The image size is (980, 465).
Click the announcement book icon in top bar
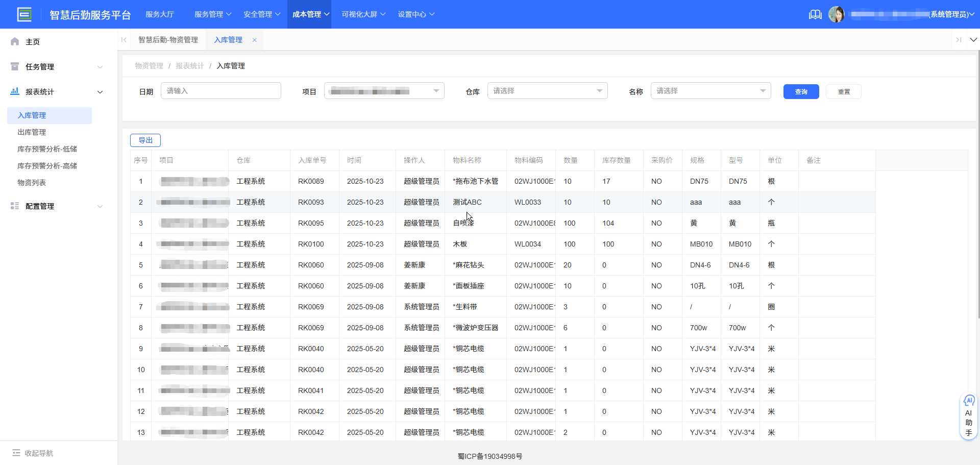[815, 14]
